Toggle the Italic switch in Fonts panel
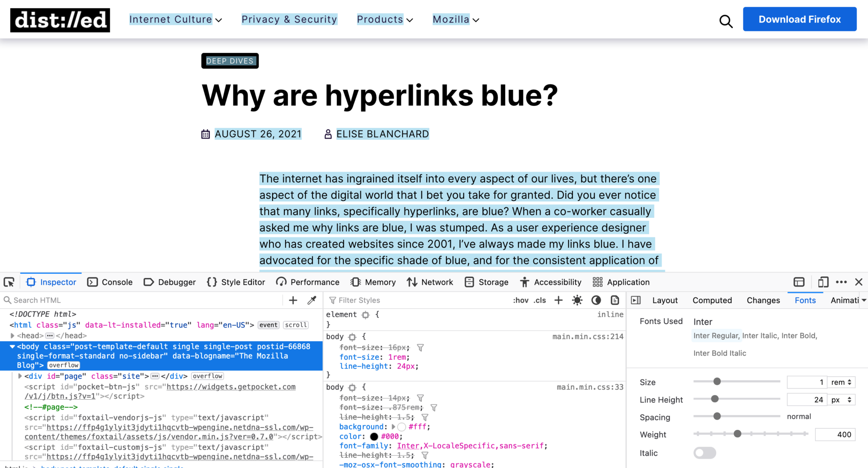The image size is (868, 468). (704, 453)
